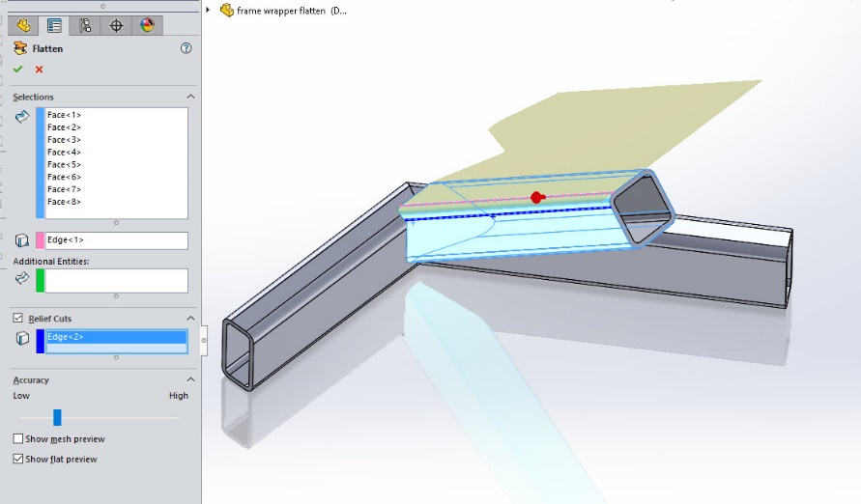Select Face<8> in selections list
The image size is (861, 504).
tap(64, 202)
